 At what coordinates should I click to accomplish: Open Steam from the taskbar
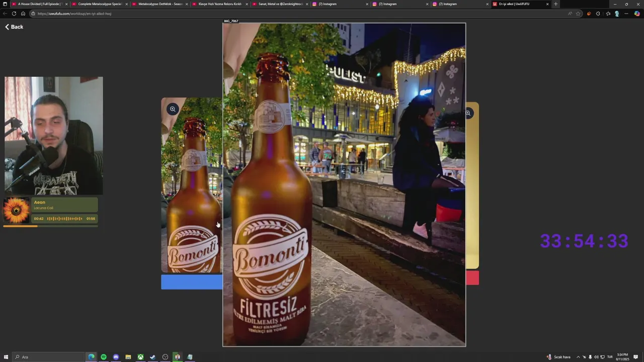(x=153, y=357)
